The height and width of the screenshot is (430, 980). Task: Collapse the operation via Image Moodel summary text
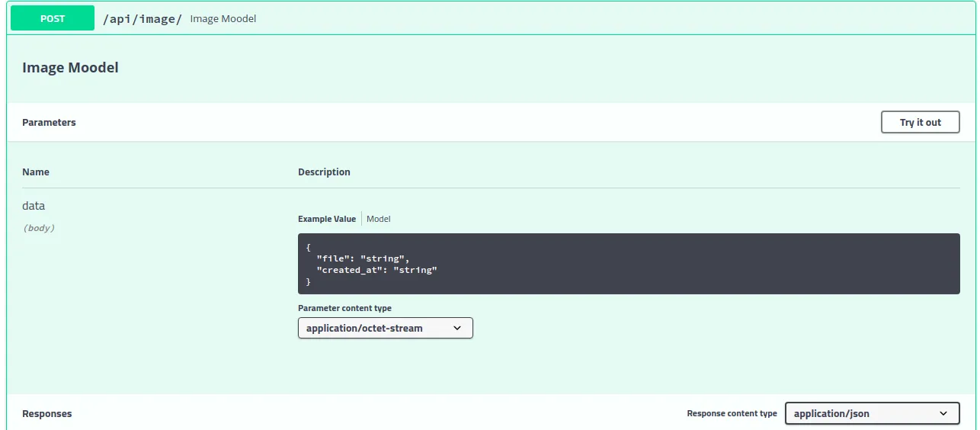223,19
